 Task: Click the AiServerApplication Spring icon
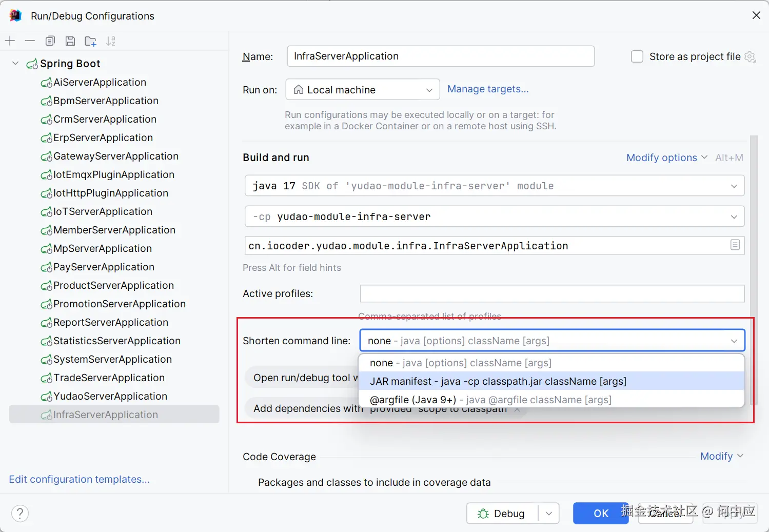(46, 82)
